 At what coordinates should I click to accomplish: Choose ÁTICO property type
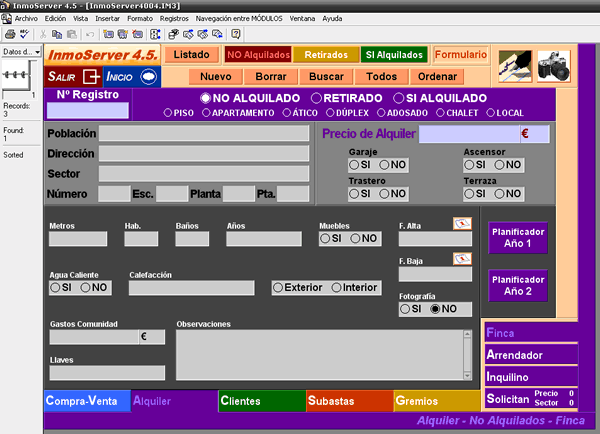(x=287, y=113)
